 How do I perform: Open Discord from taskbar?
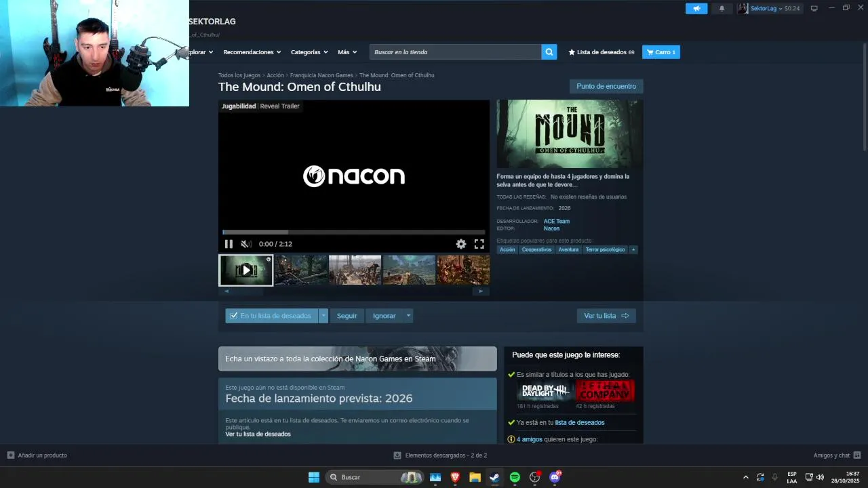pos(555,477)
